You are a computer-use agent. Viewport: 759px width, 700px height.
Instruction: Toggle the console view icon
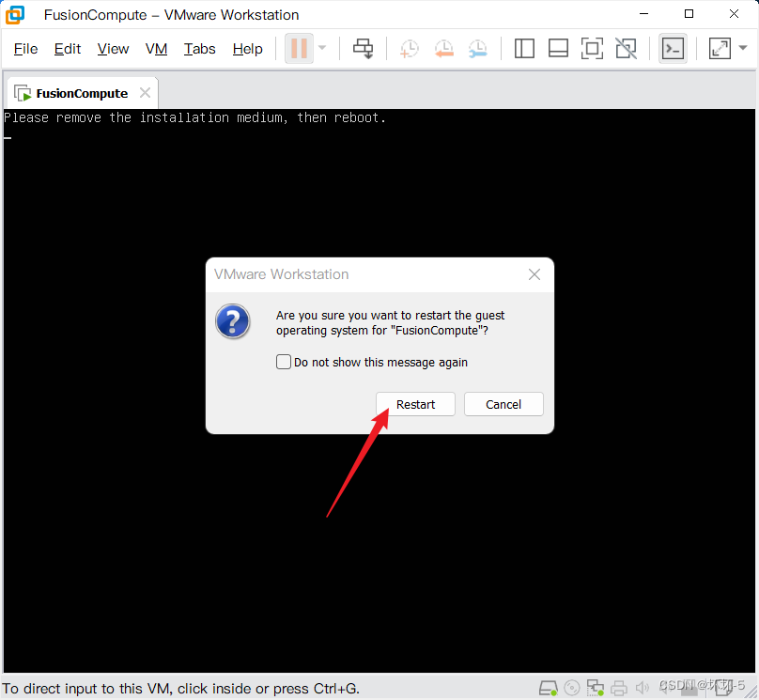[x=673, y=49]
